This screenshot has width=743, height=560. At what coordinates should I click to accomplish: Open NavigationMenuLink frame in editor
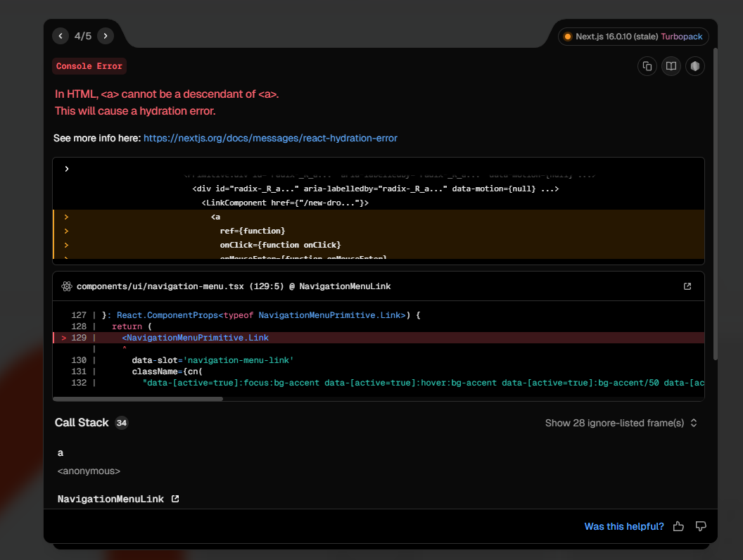tap(175, 499)
